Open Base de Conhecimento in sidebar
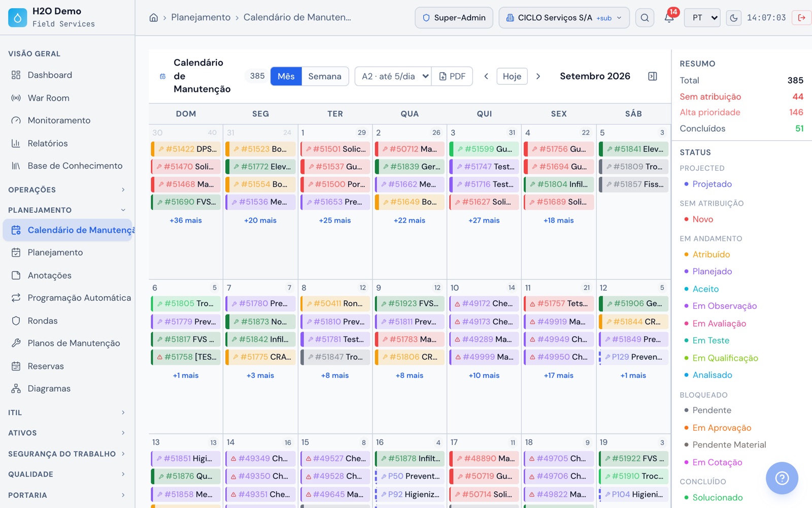The height and width of the screenshot is (508, 812). coord(67,166)
